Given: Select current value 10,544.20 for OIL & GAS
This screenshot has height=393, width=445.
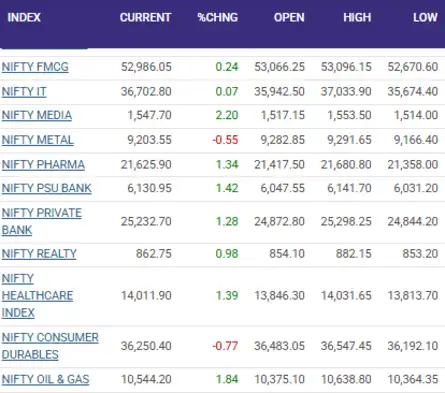Looking at the screenshot, I should [146, 379].
